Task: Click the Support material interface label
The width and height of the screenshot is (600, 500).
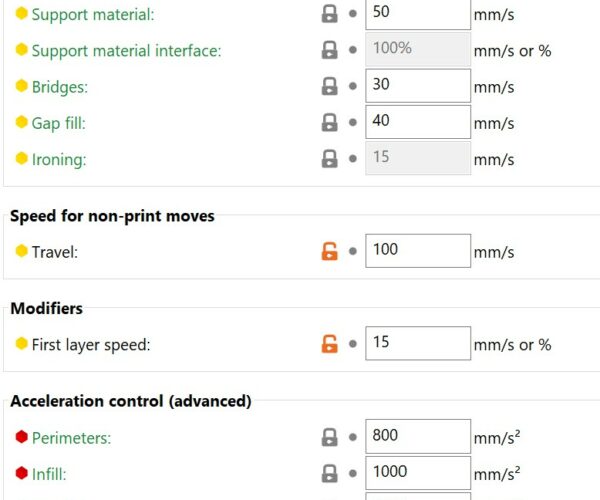Action: tap(126, 50)
